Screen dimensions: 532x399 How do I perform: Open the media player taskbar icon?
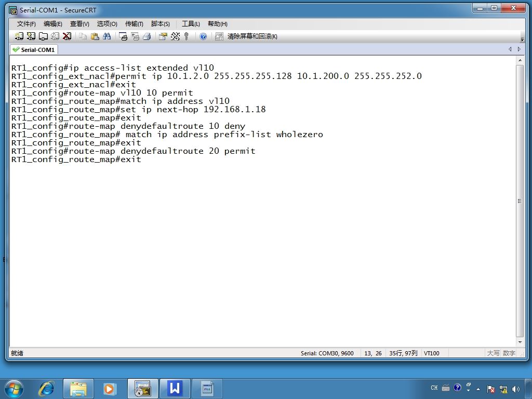click(109, 389)
